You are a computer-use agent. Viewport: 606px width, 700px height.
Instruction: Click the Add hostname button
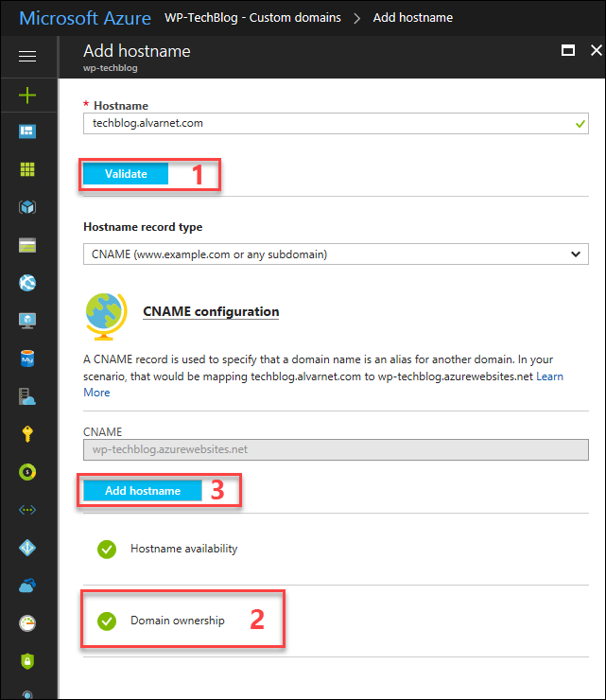point(143,491)
